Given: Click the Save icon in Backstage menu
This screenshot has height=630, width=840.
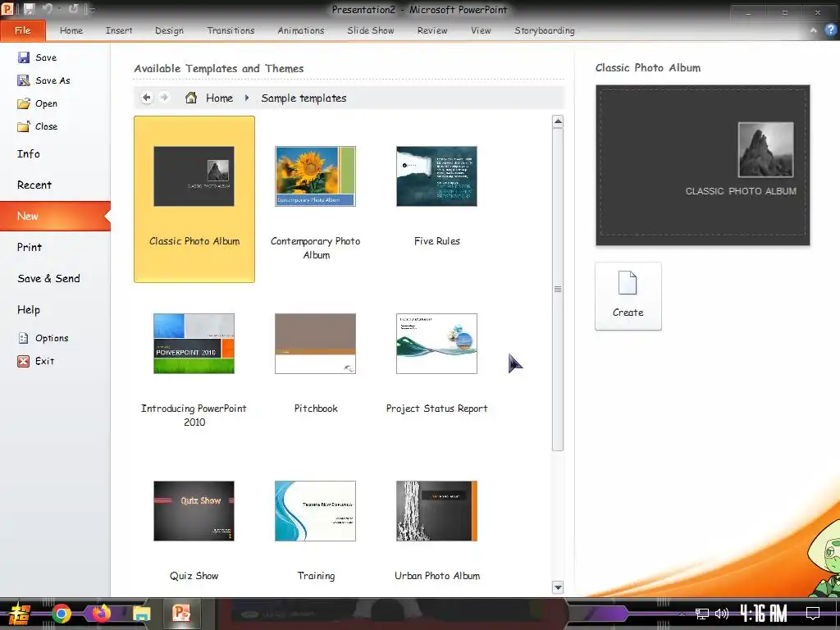Looking at the screenshot, I should pos(24,57).
